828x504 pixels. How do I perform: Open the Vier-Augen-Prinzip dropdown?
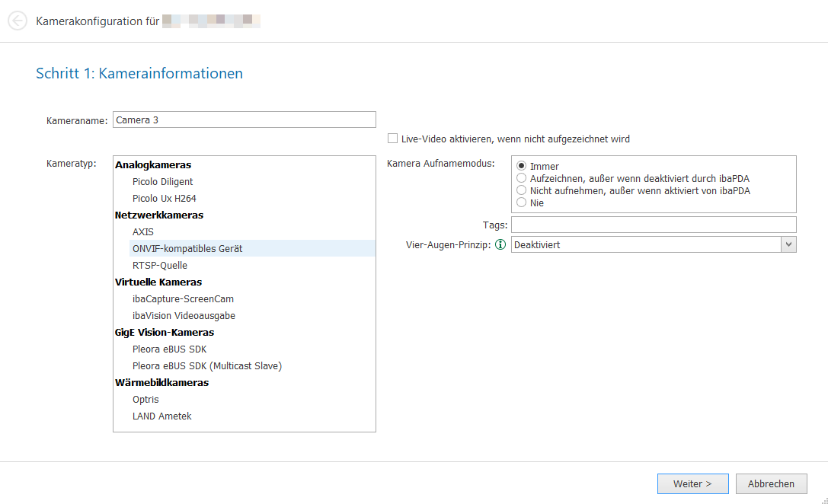(788, 244)
